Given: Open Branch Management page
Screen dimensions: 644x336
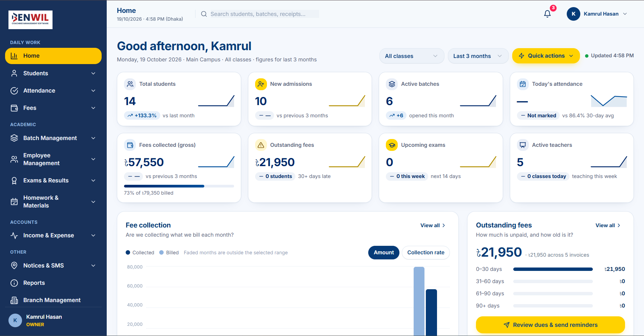Looking at the screenshot, I should click(x=53, y=300).
